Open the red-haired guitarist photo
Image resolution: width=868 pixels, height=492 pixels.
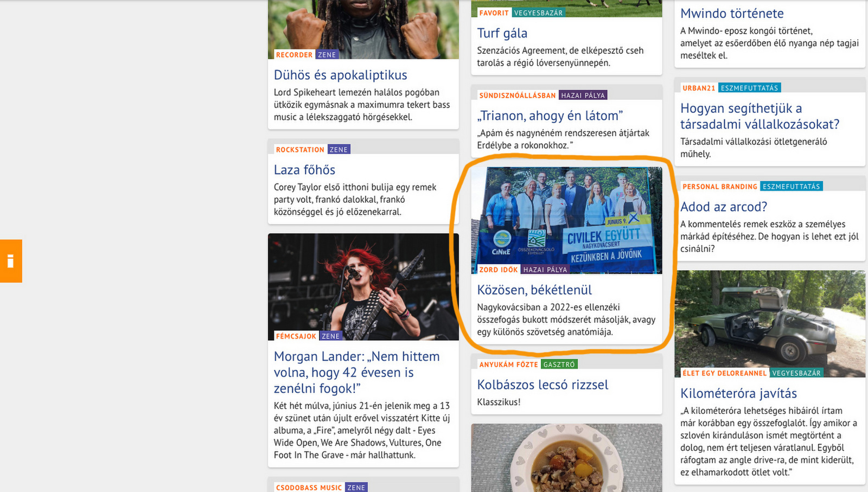click(363, 287)
